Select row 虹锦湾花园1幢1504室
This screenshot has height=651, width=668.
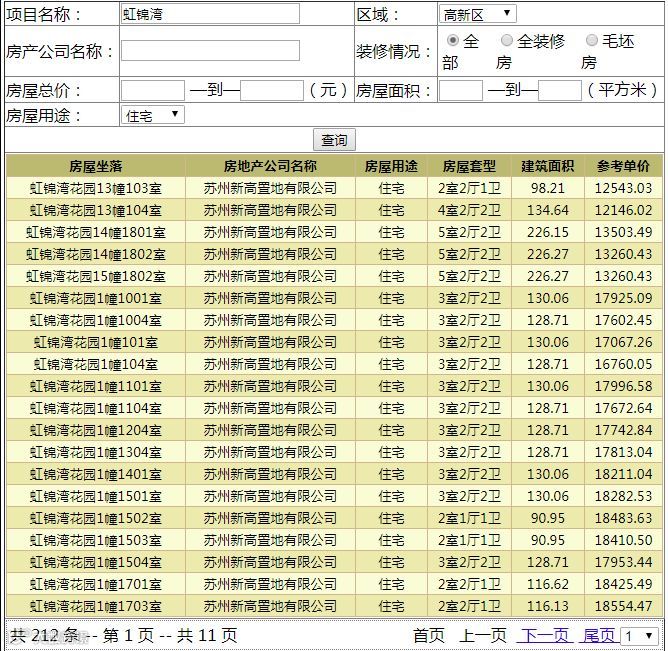(x=334, y=562)
